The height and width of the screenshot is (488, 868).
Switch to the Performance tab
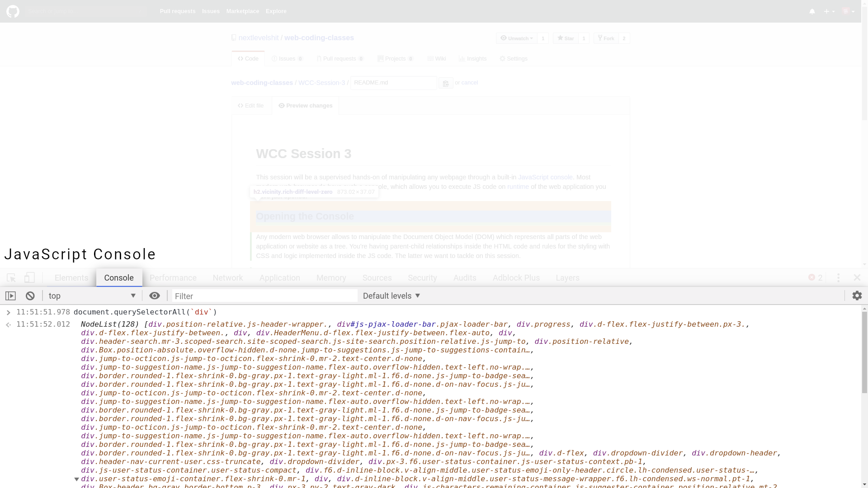click(173, 278)
